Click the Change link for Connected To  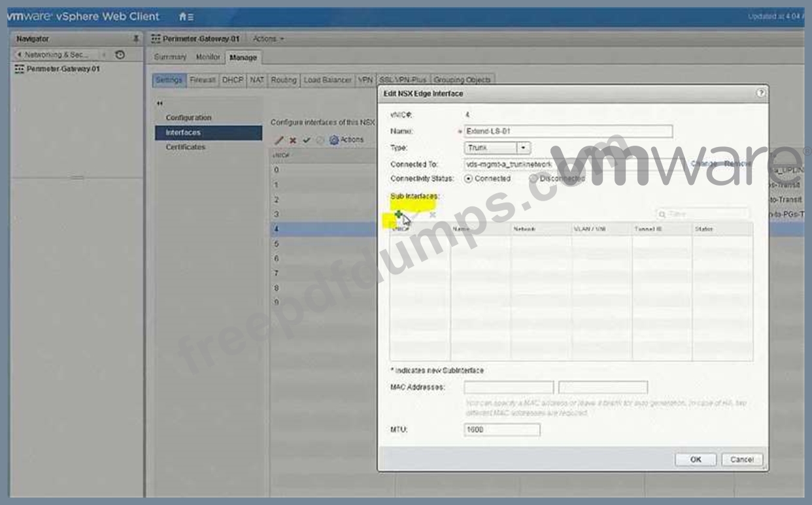(704, 163)
